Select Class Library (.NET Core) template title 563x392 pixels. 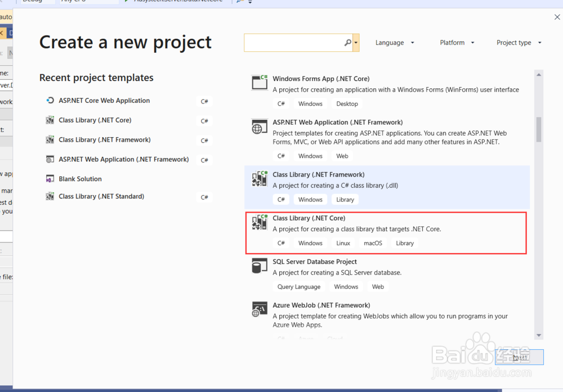coord(309,218)
